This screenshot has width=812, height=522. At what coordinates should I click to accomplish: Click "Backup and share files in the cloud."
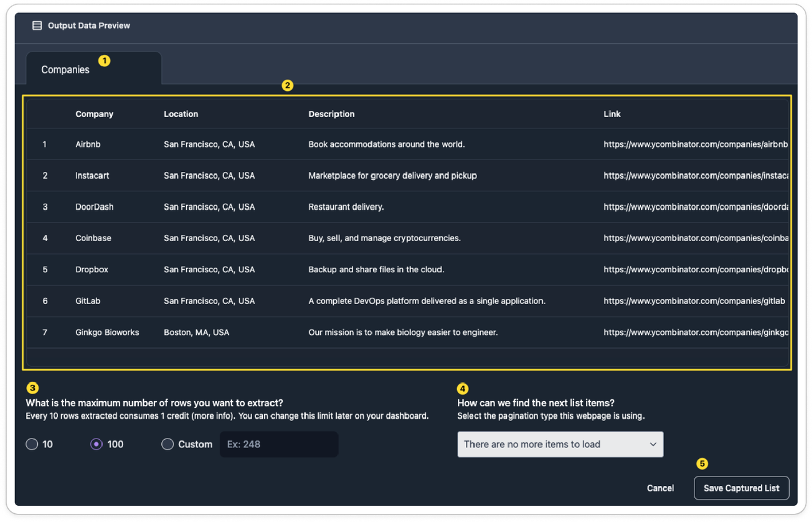click(x=376, y=270)
